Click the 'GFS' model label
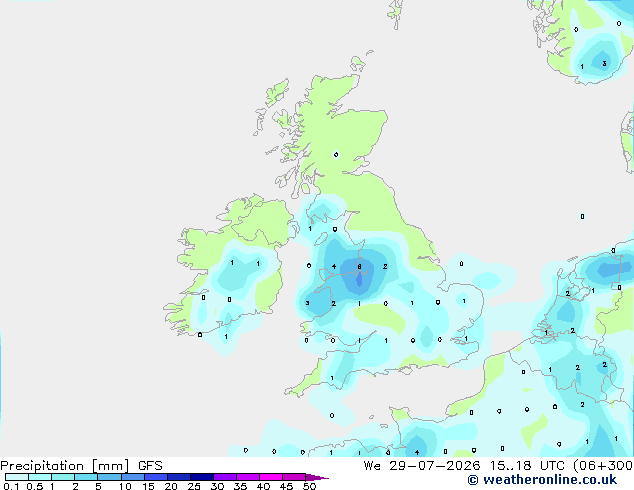634x490 pixels. point(150,466)
